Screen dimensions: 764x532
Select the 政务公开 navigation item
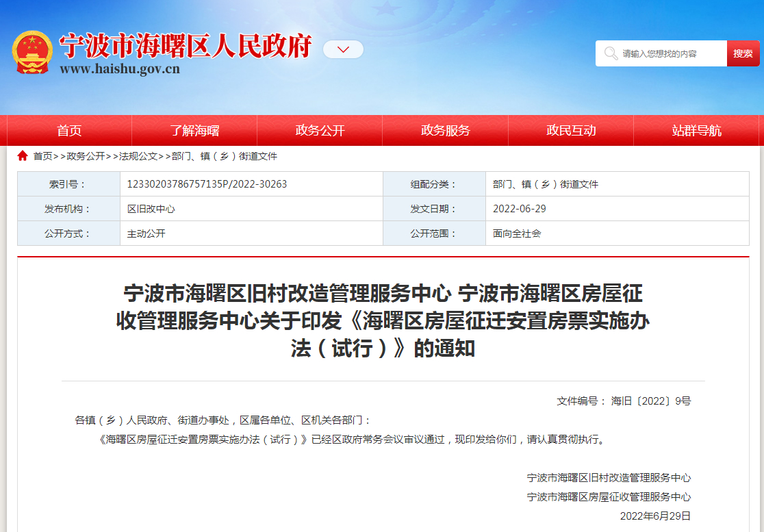(320, 131)
